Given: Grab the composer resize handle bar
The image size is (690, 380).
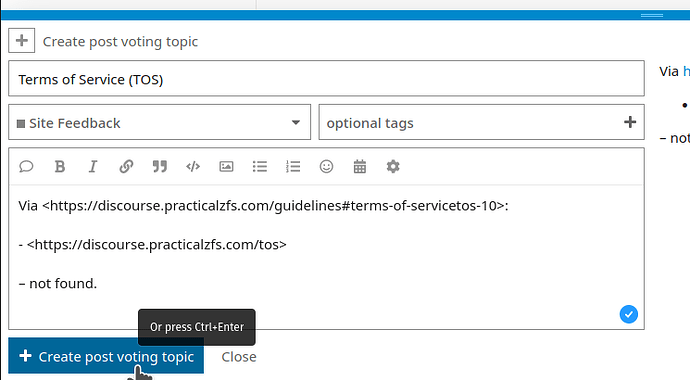Looking at the screenshot, I should (x=652, y=15).
